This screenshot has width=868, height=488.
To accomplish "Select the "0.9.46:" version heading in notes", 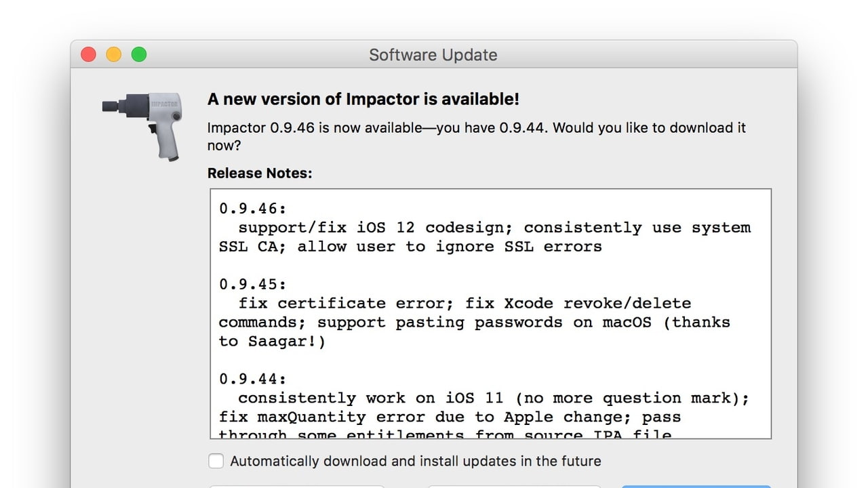I will [253, 209].
